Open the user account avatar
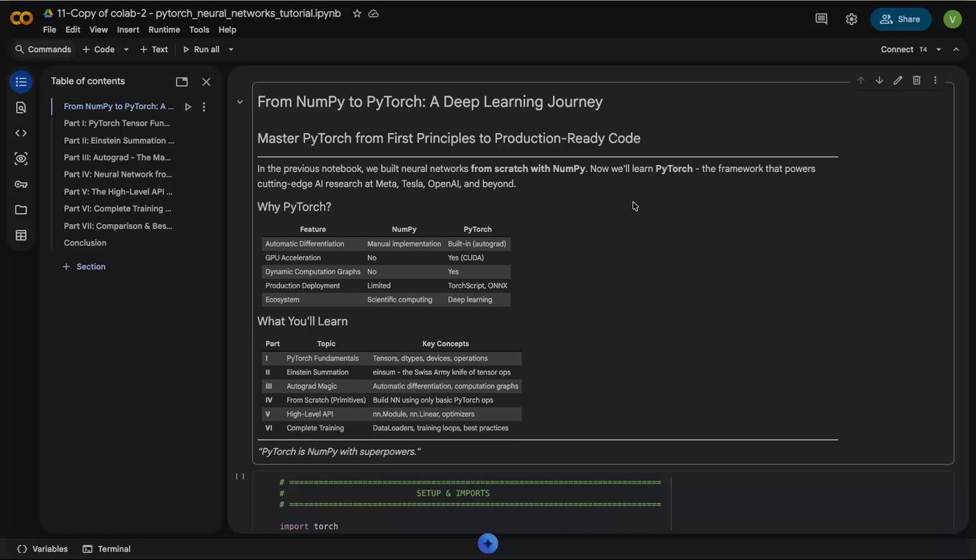Viewport: 976px width, 560px height. pyautogui.click(x=953, y=19)
